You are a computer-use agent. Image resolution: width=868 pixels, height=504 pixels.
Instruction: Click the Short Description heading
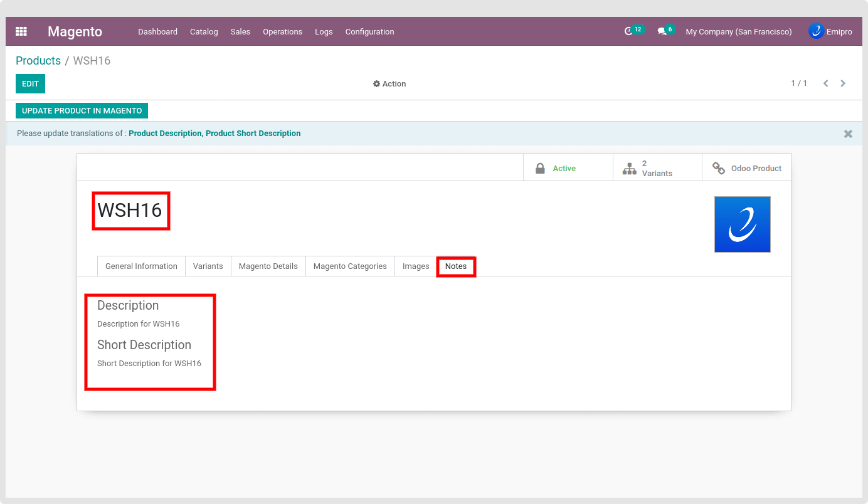144,345
